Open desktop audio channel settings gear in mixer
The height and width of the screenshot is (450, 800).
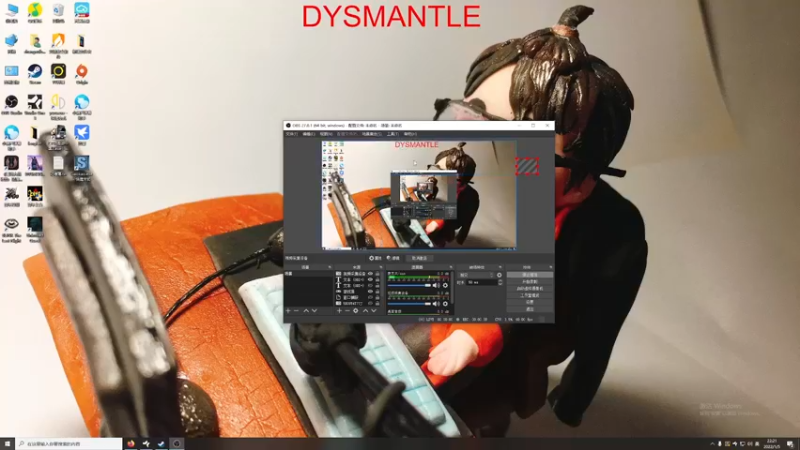(445, 285)
